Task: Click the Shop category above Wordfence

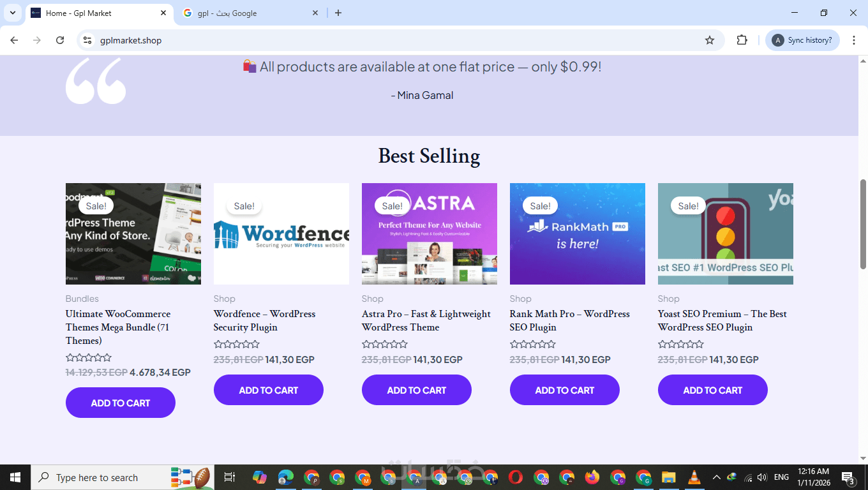Action: pyautogui.click(x=225, y=299)
